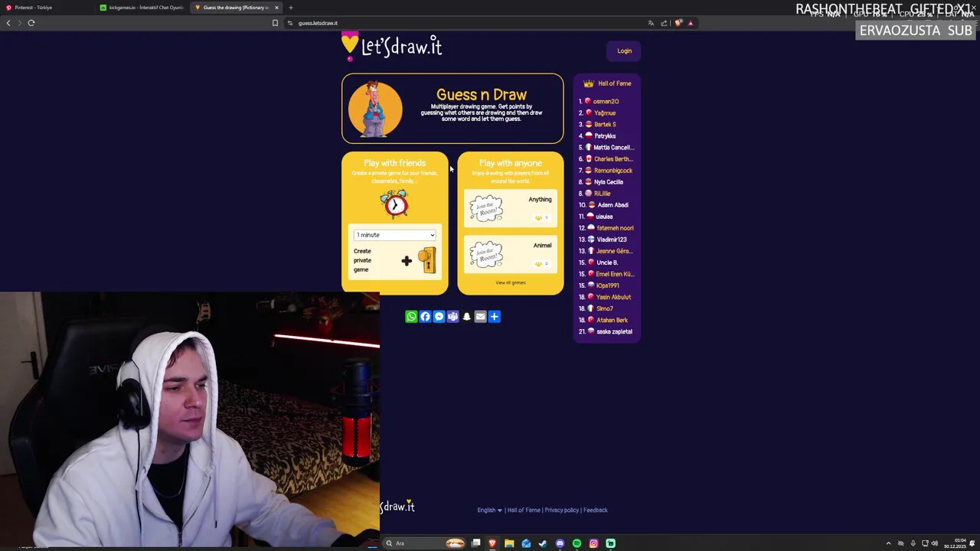Click the translate icon in address bar

651,23
